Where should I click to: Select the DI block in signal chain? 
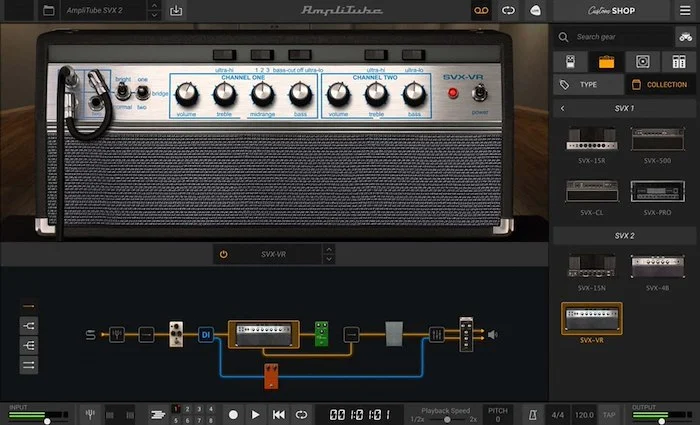pyautogui.click(x=205, y=334)
